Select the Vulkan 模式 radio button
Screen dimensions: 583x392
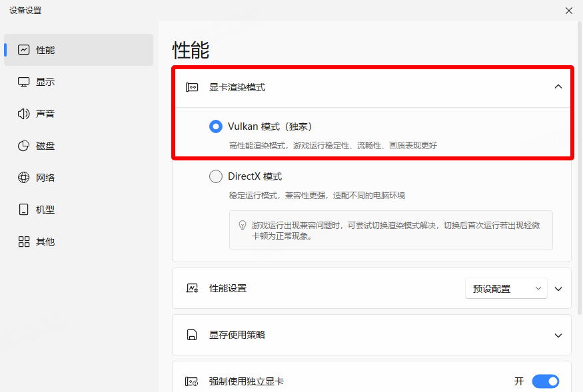tap(216, 126)
